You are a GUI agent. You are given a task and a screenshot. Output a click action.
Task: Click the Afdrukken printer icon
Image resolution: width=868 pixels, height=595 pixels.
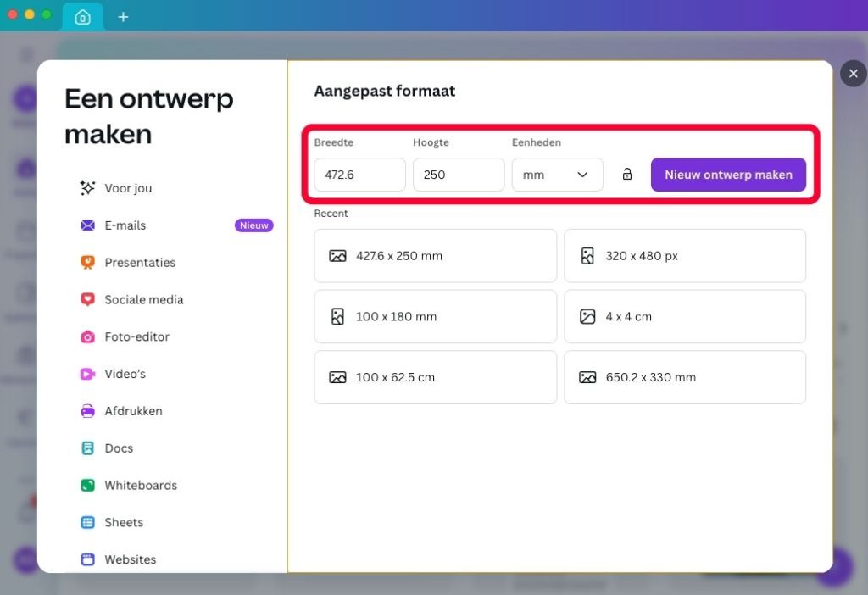87,411
